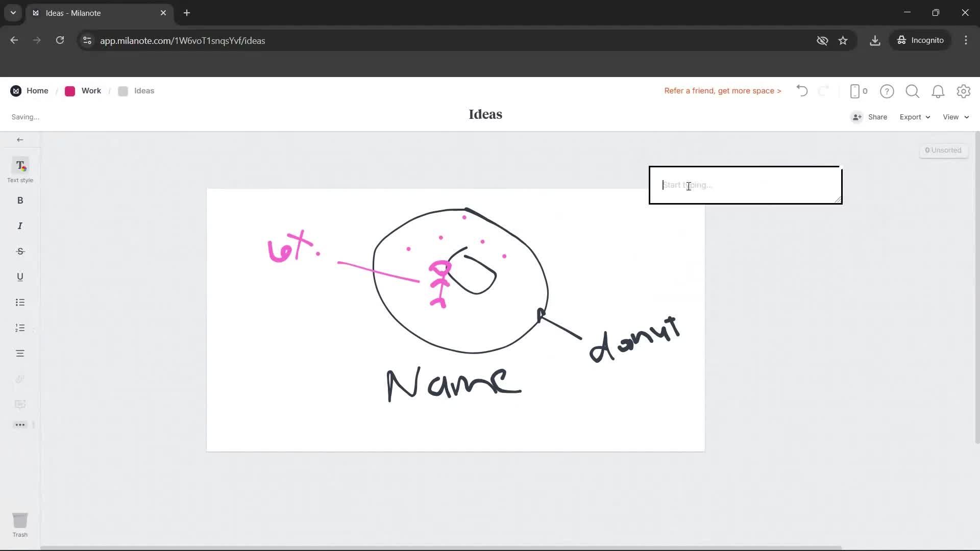Toggle bold text formatting
Image resolution: width=980 pixels, height=551 pixels.
coord(20,200)
